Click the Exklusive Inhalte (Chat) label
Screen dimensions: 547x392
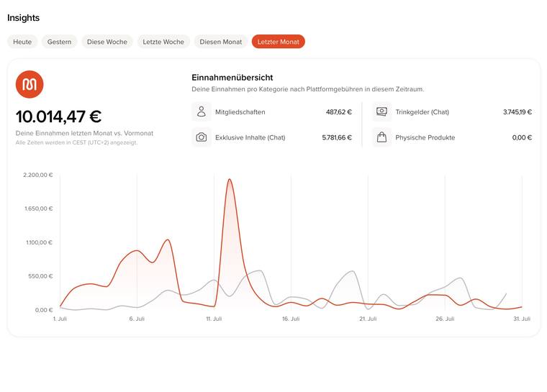coord(250,137)
